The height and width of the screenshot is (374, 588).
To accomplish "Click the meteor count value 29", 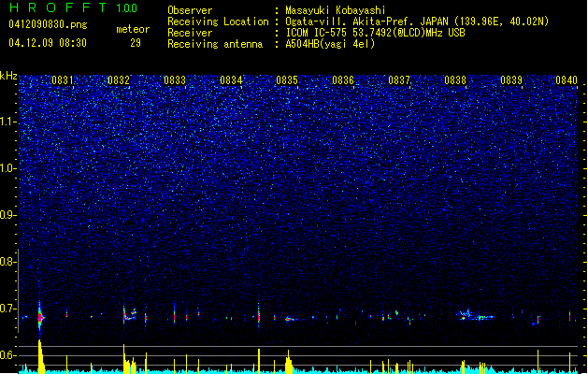I will 136,43.
